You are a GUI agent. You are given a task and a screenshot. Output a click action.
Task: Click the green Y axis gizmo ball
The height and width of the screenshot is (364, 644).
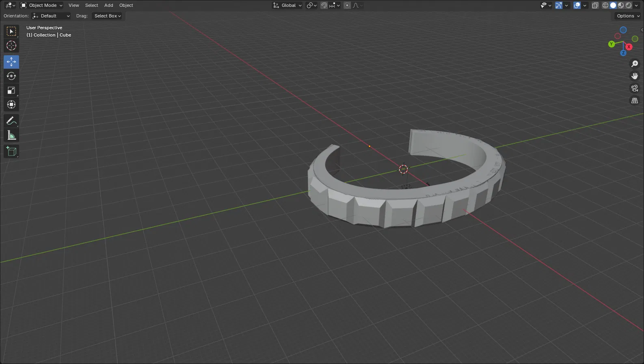612,44
